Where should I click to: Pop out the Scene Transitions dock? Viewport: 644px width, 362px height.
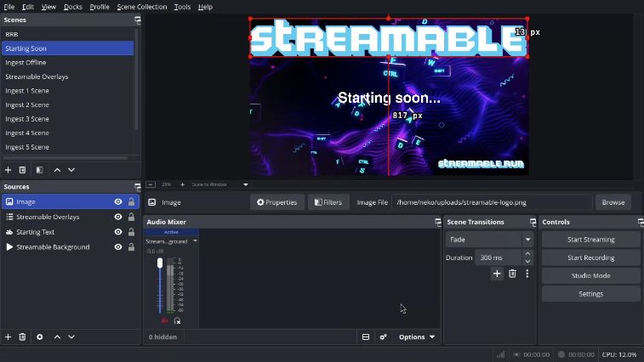point(533,222)
